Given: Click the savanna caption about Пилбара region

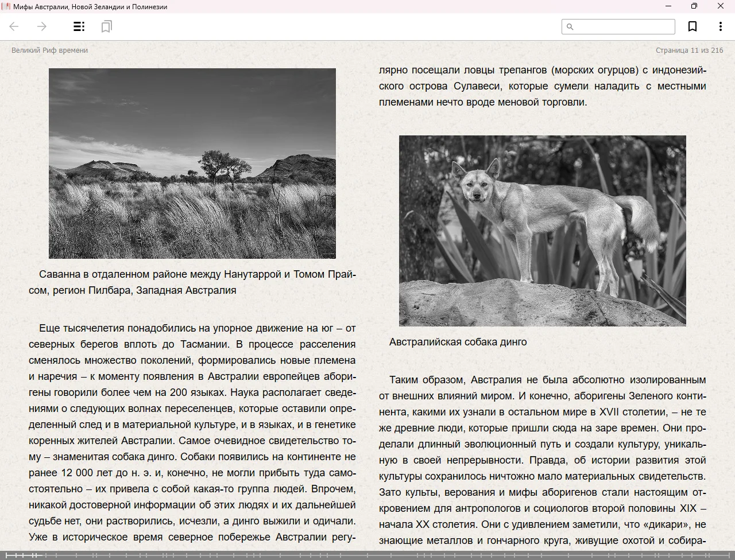Looking at the screenshot, I should [x=192, y=282].
